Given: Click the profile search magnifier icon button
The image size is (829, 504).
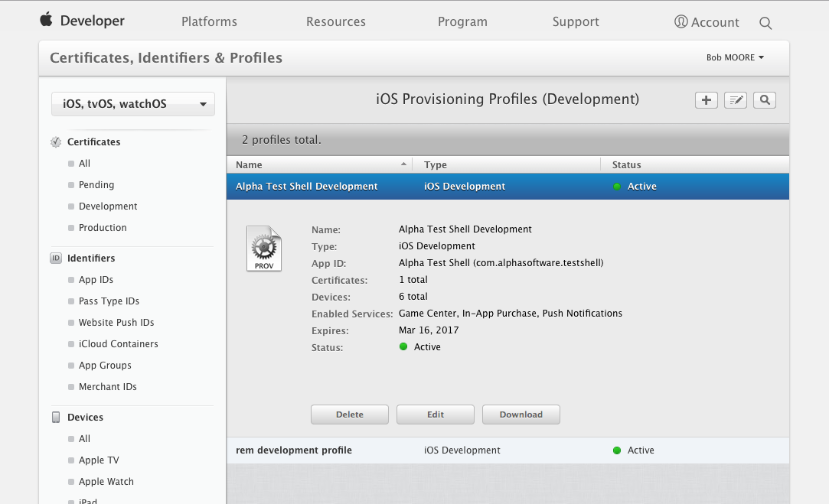Looking at the screenshot, I should tap(765, 100).
